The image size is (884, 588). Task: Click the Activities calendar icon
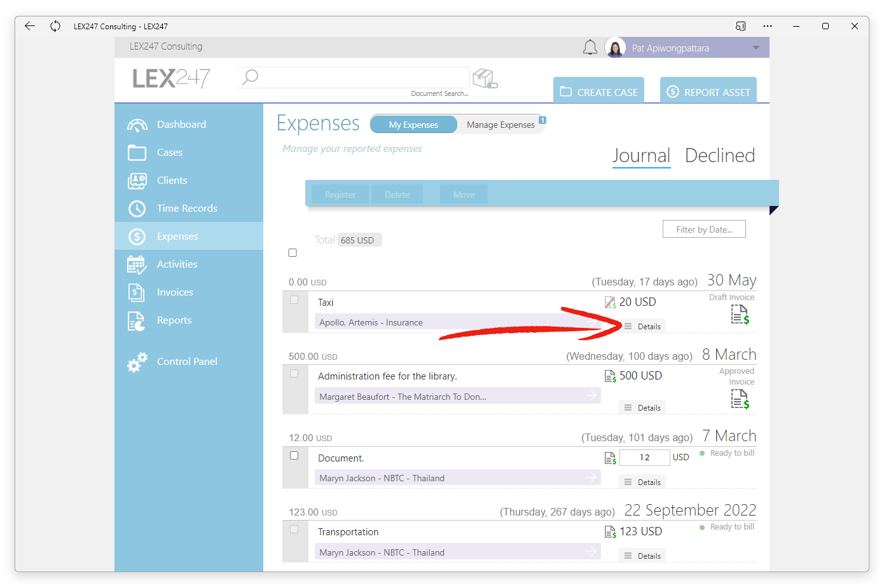click(137, 264)
